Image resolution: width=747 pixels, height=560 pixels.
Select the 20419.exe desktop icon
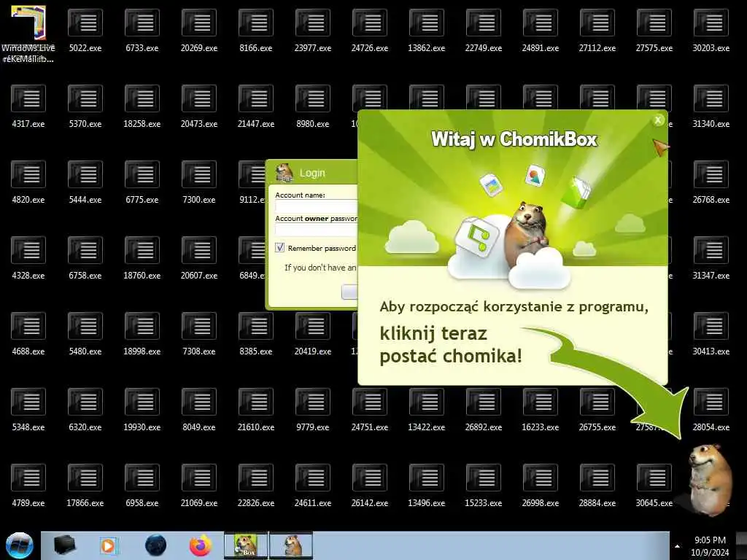[x=312, y=333]
